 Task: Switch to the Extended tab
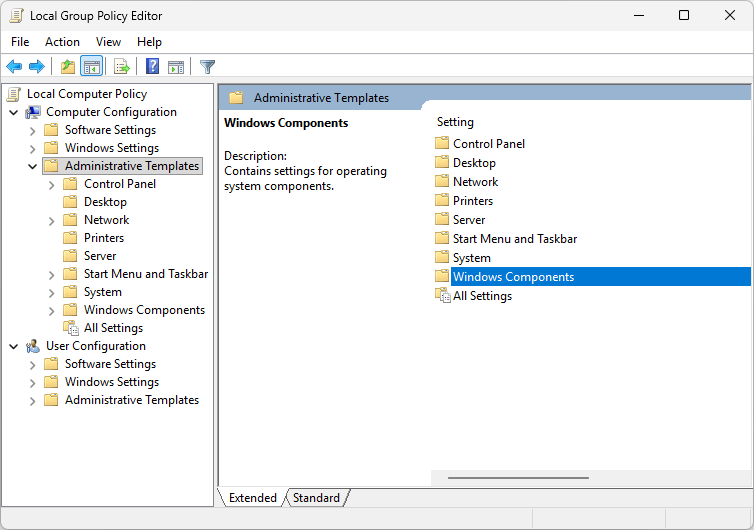pos(252,498)
